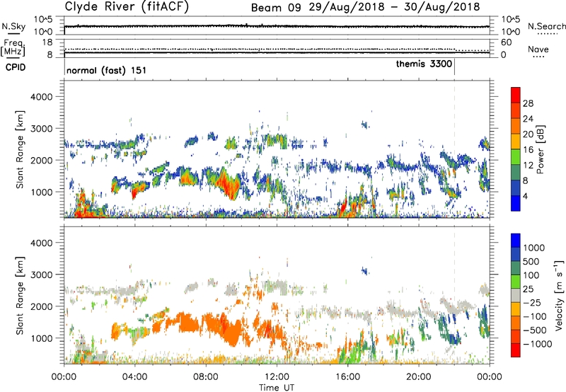
Task: Click the 'Nave' label
Action: [538, 49]
